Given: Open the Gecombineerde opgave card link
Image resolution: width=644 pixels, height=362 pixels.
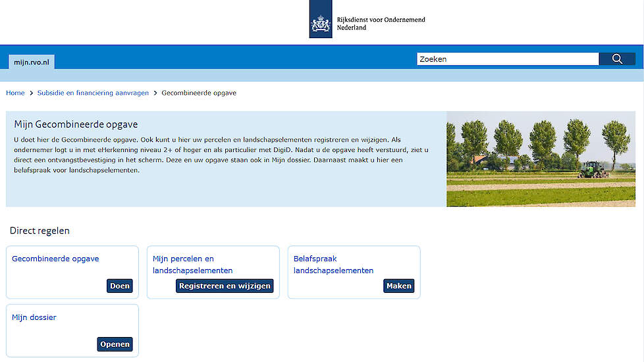Looking at the screenshot, I should coord(55,259).
